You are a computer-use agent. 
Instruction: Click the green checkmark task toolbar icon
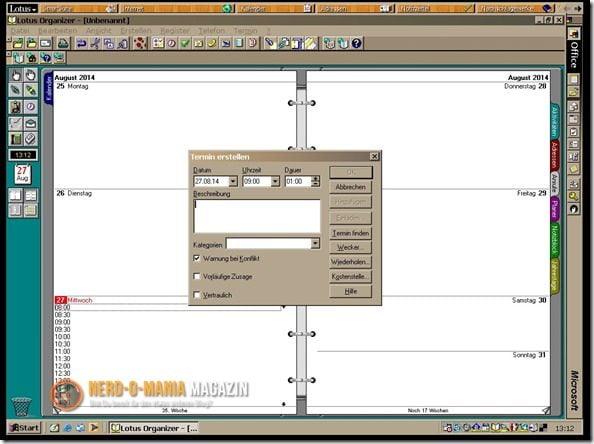185,43
